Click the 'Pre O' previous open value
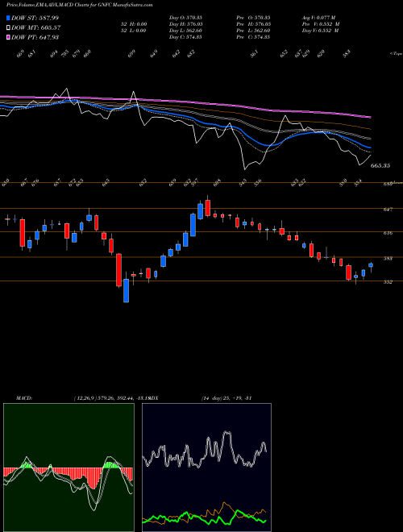 point(253,18)
